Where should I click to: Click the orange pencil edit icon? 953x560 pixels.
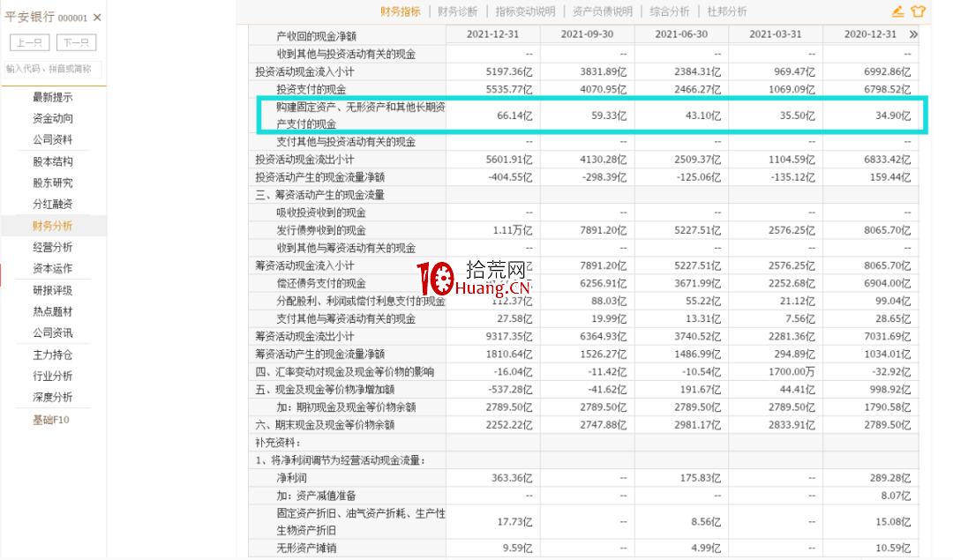[x=897, y=11]
